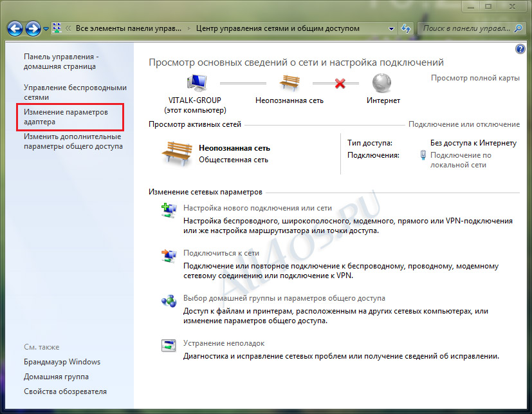
Task: Minimize the Control Panel window
Action: pos(471,6)
